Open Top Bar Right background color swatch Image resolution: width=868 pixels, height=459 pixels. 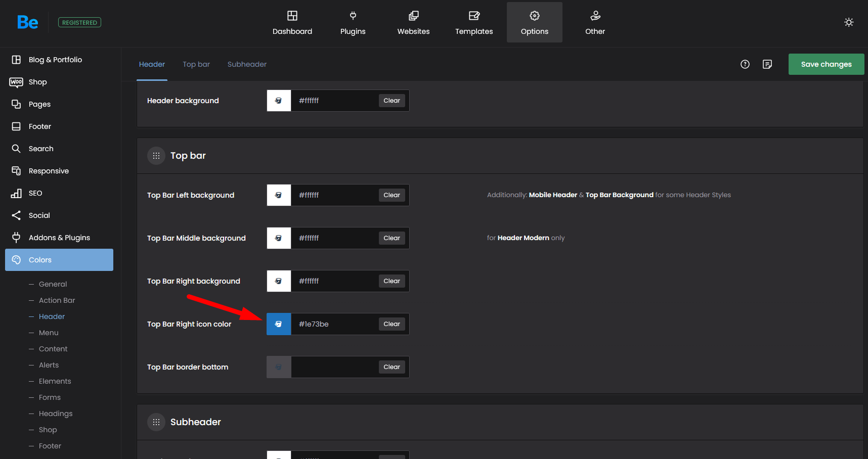coord(279,281)
